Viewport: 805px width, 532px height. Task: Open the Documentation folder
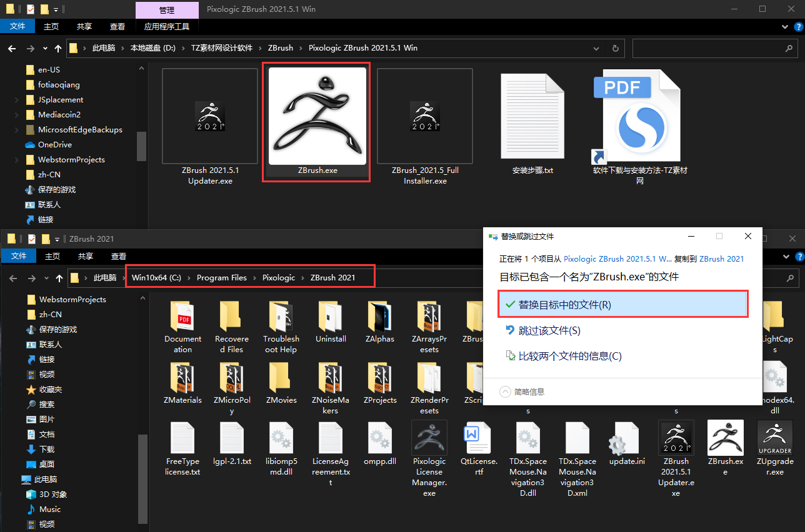(x=183, y=327)
